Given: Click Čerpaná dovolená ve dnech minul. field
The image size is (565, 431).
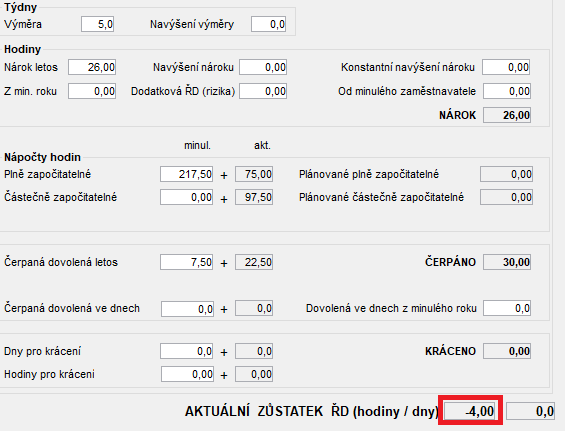Looking at the screenshot, I should pyautogui.click(x=187, y=309).
